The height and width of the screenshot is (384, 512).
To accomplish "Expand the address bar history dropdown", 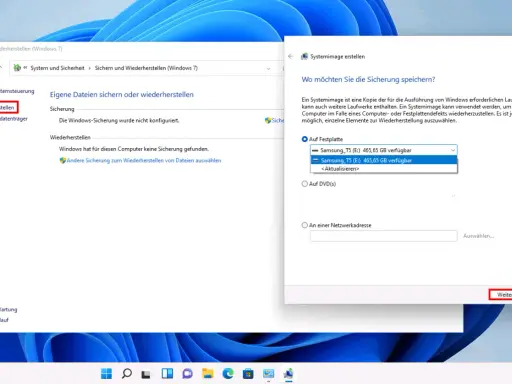I will coord(268,68).
